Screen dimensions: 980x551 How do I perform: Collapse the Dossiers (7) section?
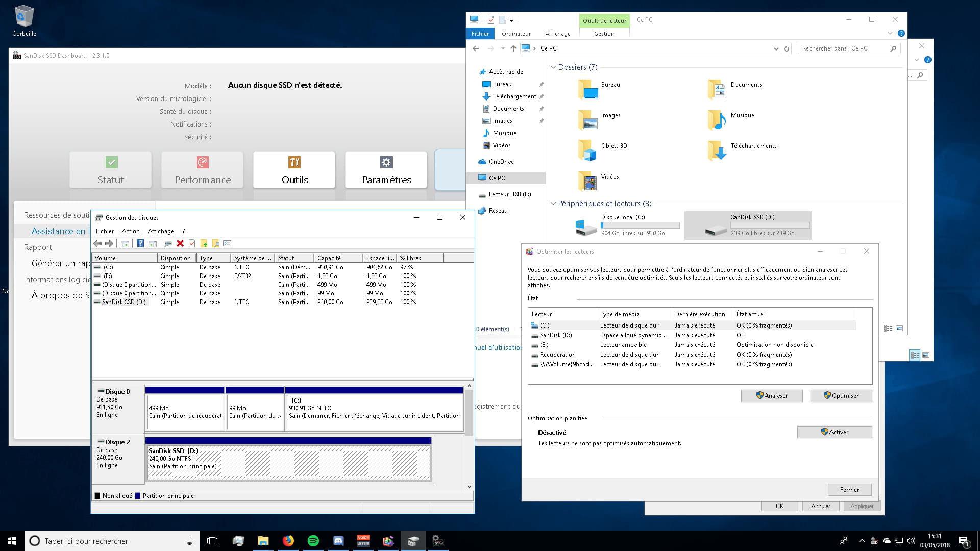(x=553, y=67)
